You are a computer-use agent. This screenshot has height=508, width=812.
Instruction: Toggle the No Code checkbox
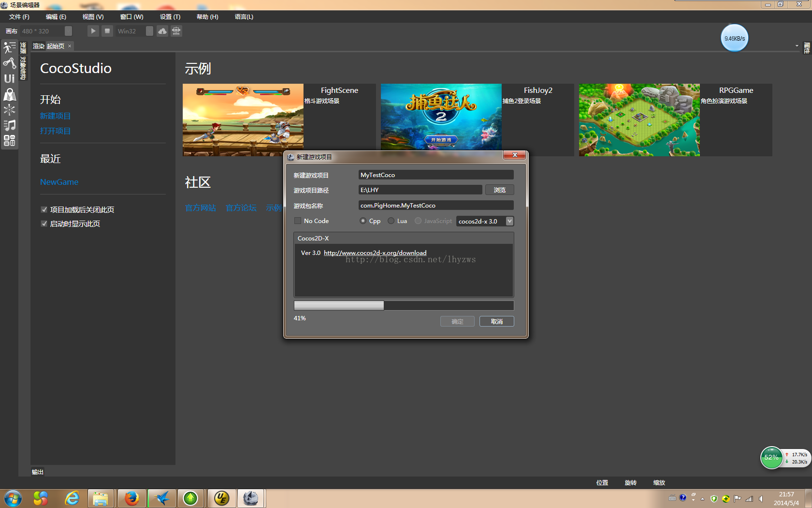click(298, 221)
